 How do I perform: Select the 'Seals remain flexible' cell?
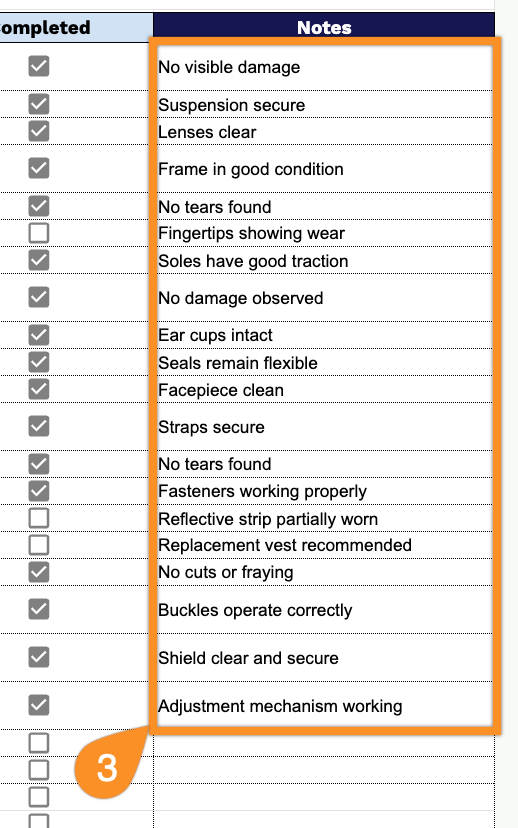click(324, 362)
